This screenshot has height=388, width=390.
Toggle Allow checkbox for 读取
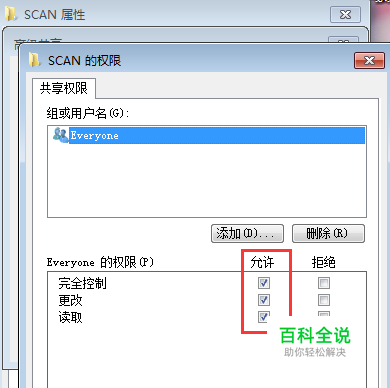264,317
